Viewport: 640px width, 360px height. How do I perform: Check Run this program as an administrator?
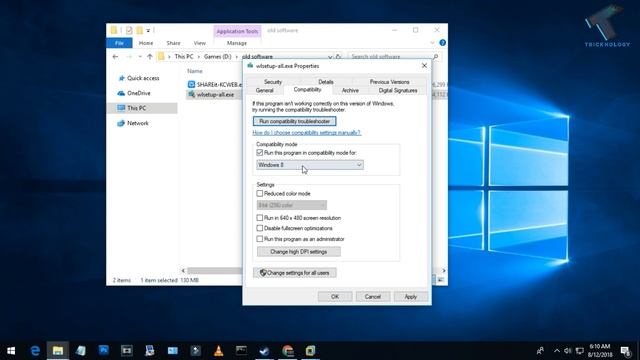pos(260,239)
